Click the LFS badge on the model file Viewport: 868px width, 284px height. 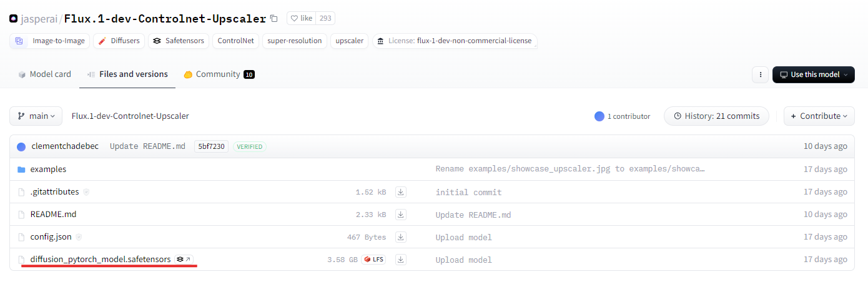[374, 260]
